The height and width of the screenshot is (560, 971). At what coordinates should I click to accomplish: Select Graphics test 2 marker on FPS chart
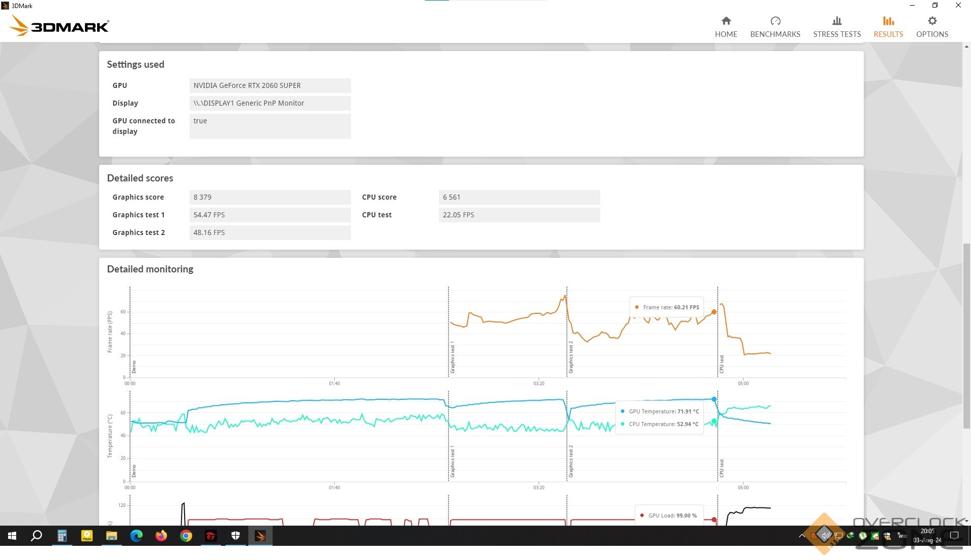570,357
